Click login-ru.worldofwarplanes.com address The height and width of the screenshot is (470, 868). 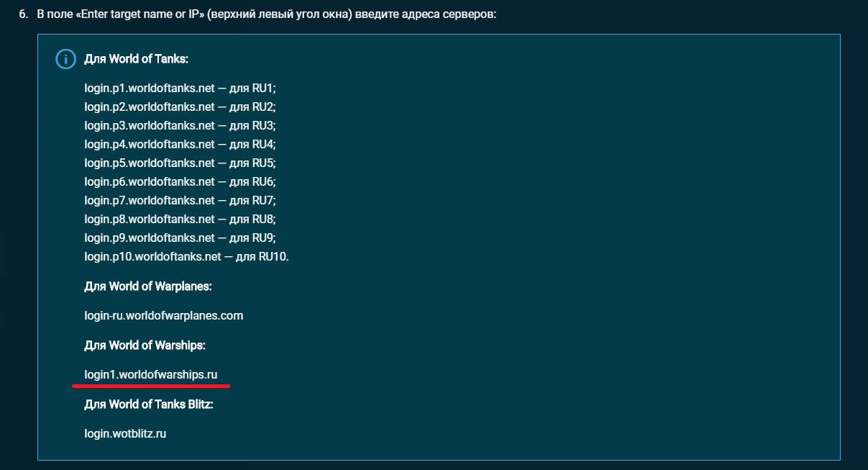coord(164,315)
